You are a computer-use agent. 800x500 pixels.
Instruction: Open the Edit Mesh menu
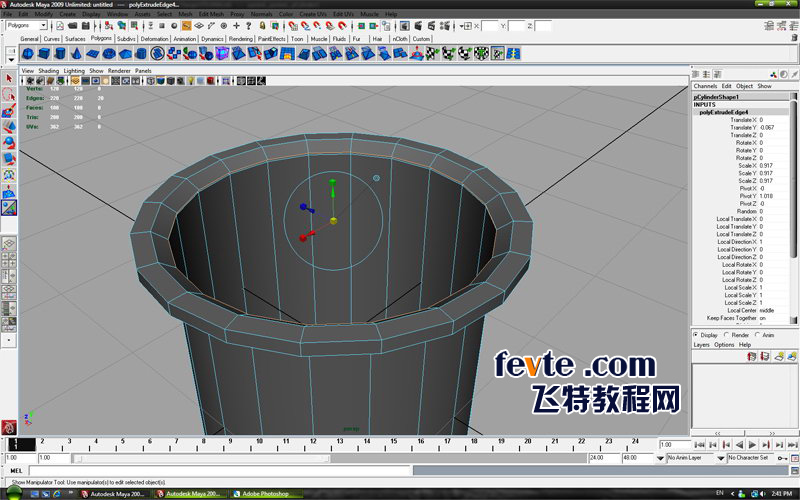click(211, 14)
